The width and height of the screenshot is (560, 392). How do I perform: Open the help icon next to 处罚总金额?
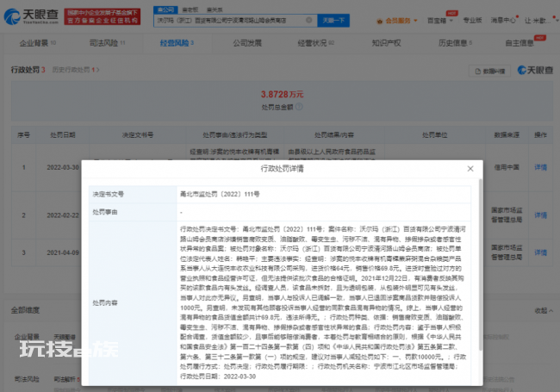click(x=299, y=107)
